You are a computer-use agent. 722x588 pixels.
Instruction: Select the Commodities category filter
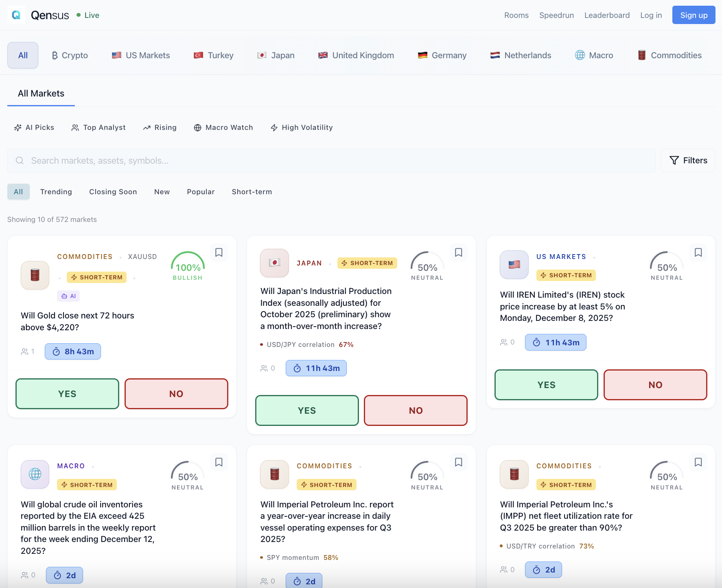coord(669,55)
